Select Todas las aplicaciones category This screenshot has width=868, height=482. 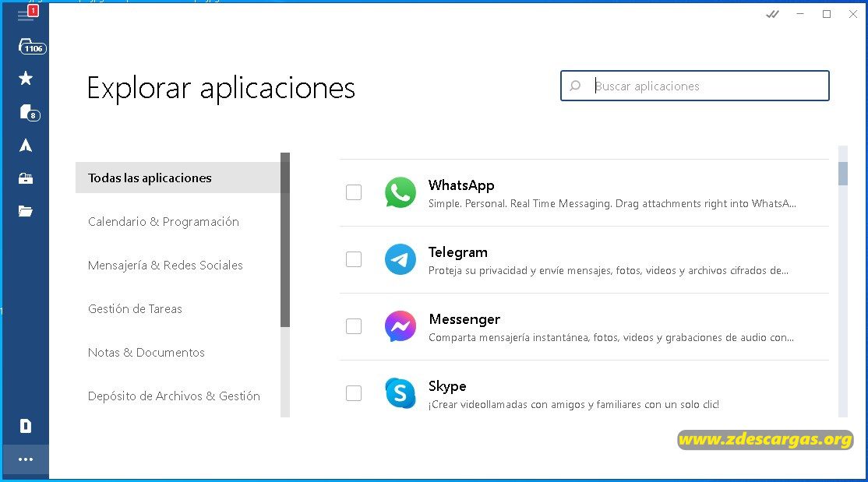pyautogui.click(x=178, y=178)
